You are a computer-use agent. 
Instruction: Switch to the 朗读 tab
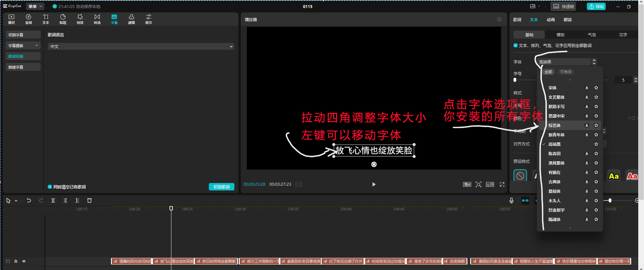tap(568, 19)
